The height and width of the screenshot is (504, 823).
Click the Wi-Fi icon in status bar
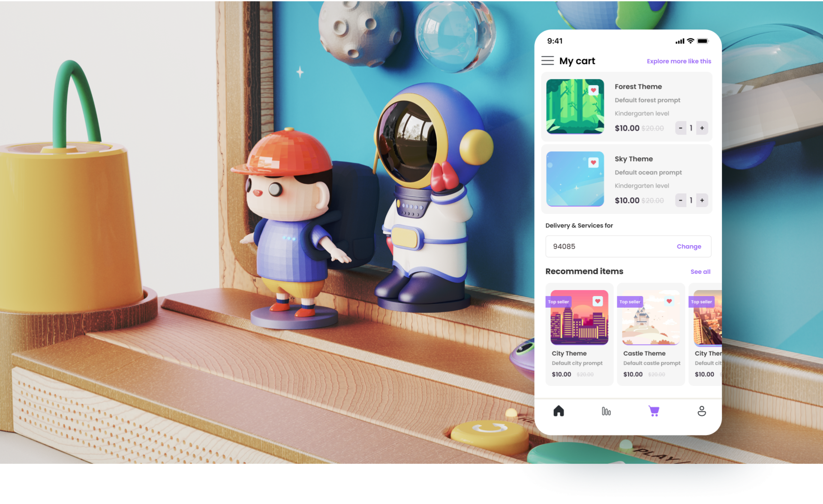pos(690,41)
